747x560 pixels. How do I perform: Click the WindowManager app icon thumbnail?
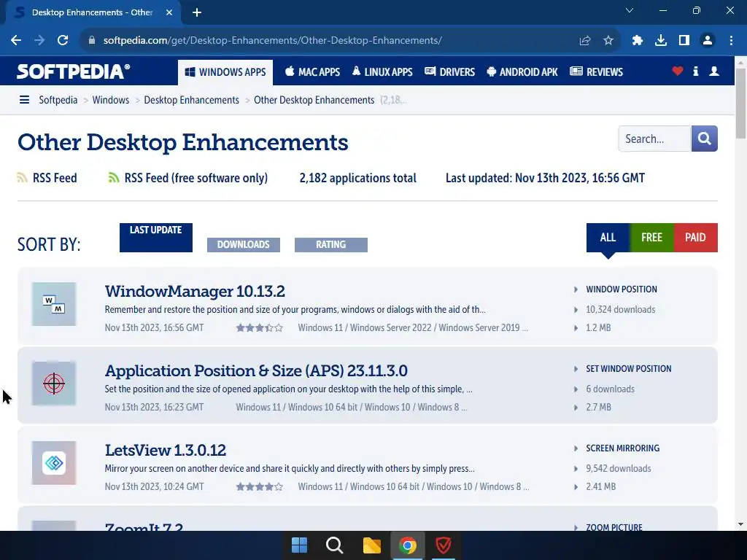(x=54, y=304)
